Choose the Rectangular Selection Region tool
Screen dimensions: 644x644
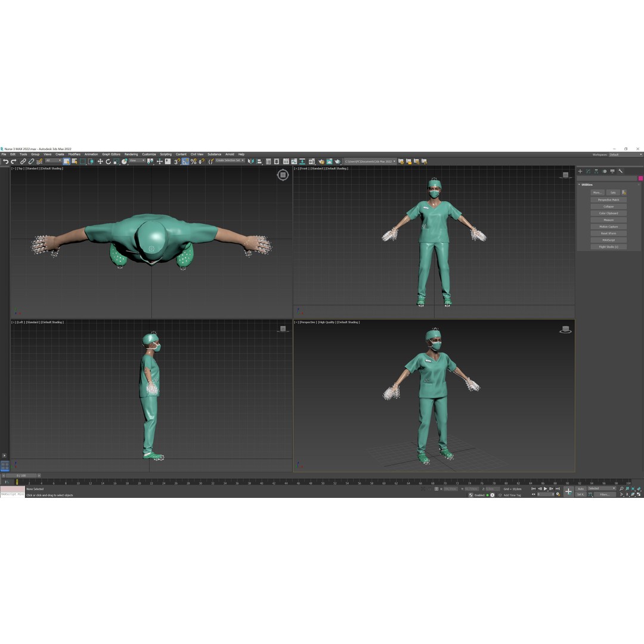[x=83, y=162]
